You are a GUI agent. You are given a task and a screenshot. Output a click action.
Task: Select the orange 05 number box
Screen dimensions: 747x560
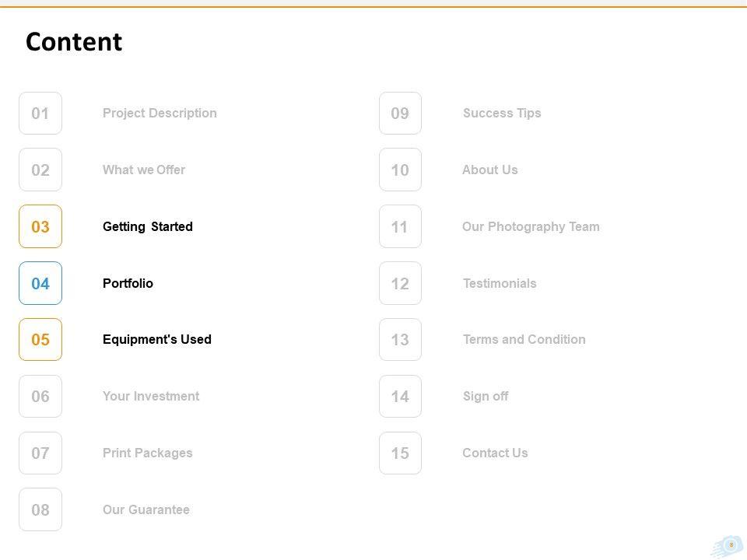tap(40, 340)
